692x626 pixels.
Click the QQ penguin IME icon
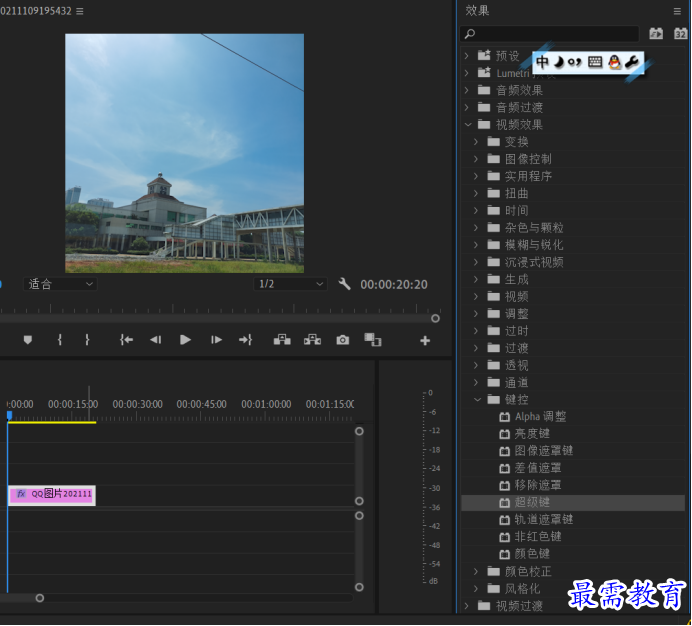coord(614,62)
